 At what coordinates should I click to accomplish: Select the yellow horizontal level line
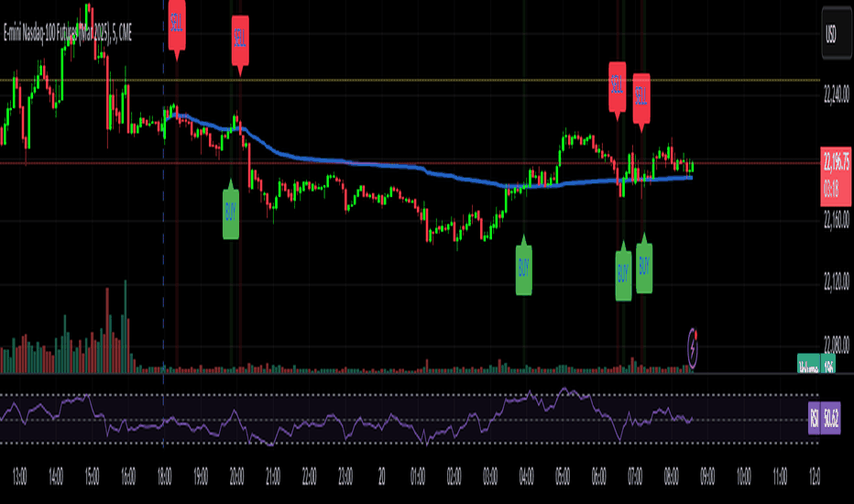[x=409, y=80]
